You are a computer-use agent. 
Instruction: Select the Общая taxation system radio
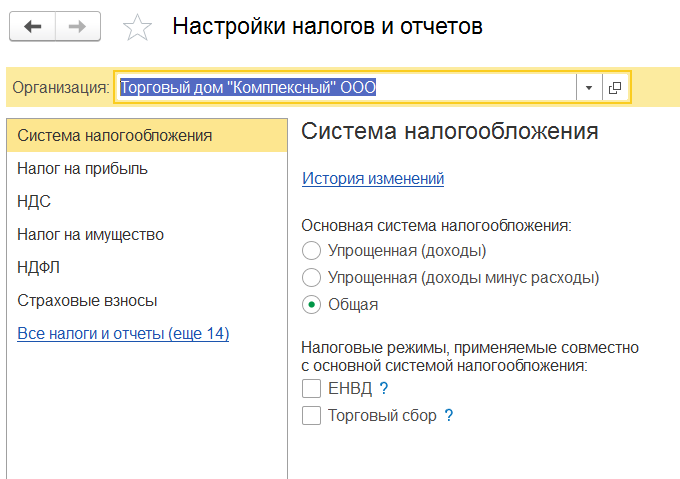[x=311, y=304]
